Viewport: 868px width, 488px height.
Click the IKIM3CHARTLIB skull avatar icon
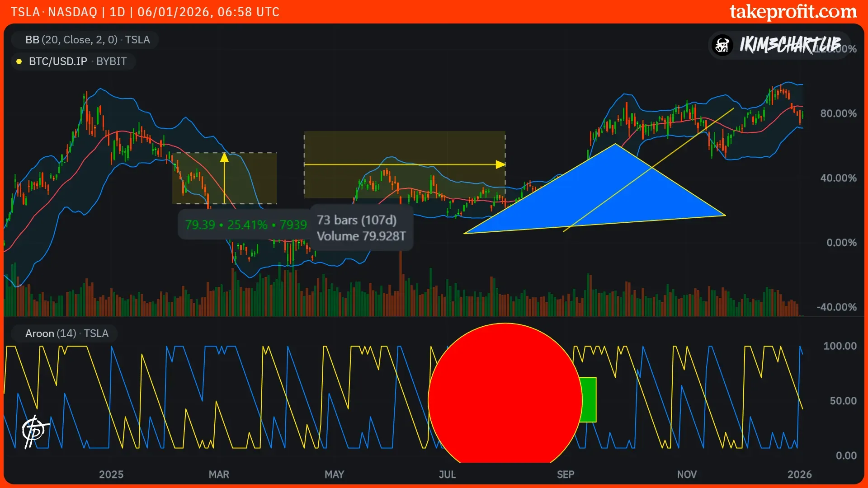(x=722, y=45)
